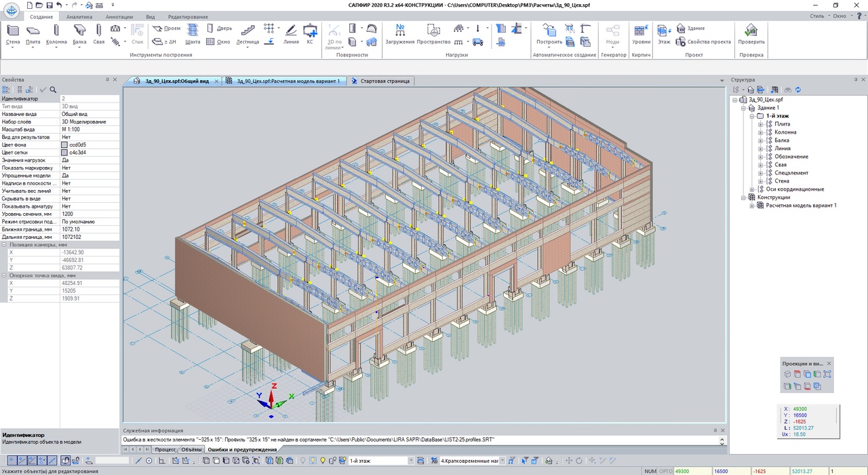Pin the Служебная информация panel
The height and width of the screenshot is (475, 868).
(x=714, y=430)
